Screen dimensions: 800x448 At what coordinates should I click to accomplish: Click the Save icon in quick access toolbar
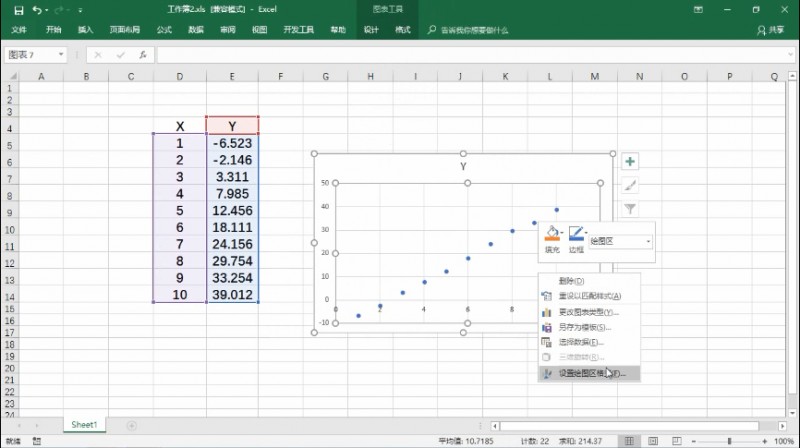click(x=19, y=10)
